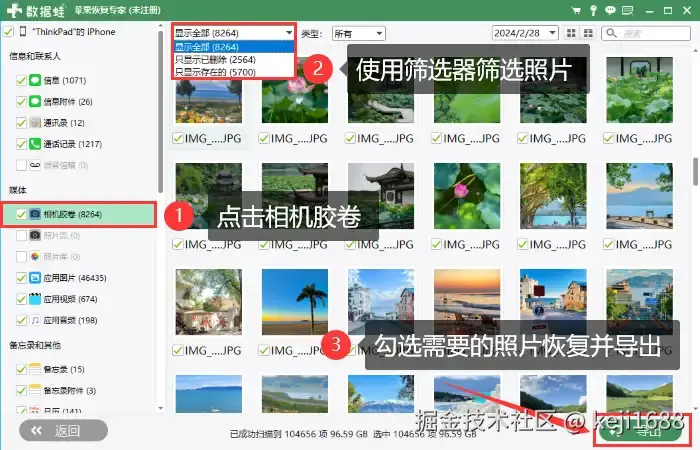700x450 pixels.
Task: Click the sidebar vertical scrollbar thumb
Action: (160, 112)
